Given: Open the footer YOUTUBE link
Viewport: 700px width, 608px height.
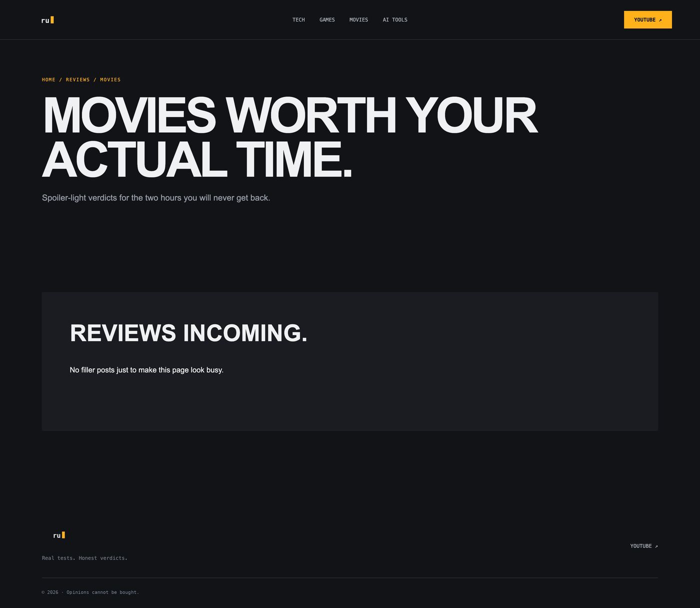Looking at the screenshot, I should point(644,546).
